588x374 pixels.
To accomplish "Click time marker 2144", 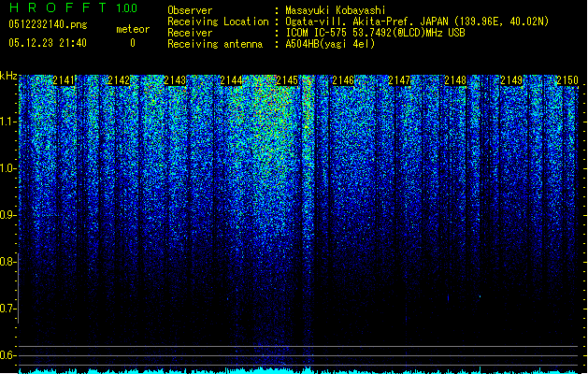I will tap(231, 80).
